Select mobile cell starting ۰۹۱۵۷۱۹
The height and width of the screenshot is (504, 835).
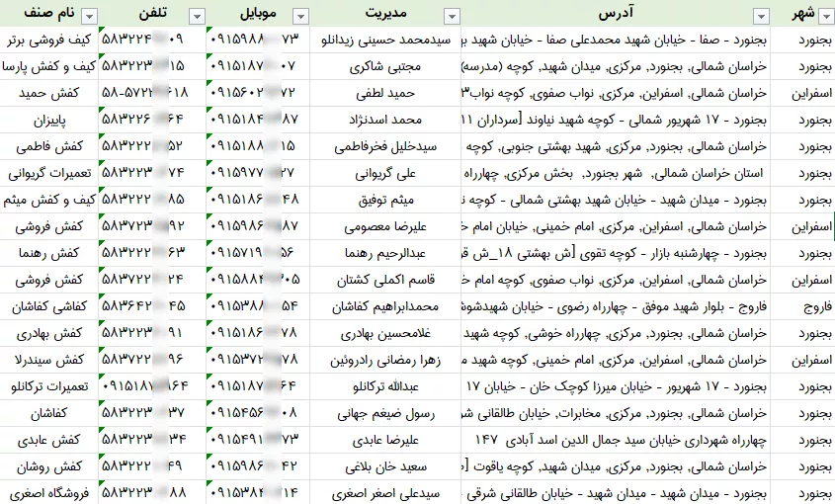258,253
